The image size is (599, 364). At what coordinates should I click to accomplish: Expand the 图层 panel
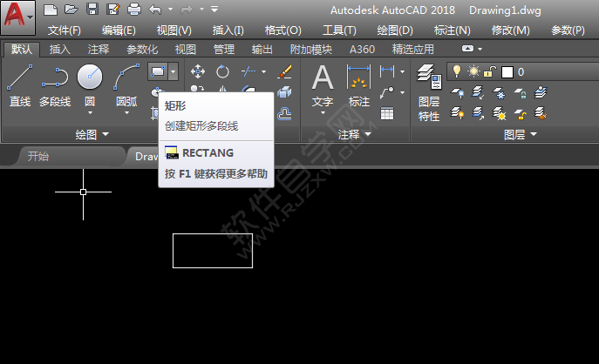point(521,134)
